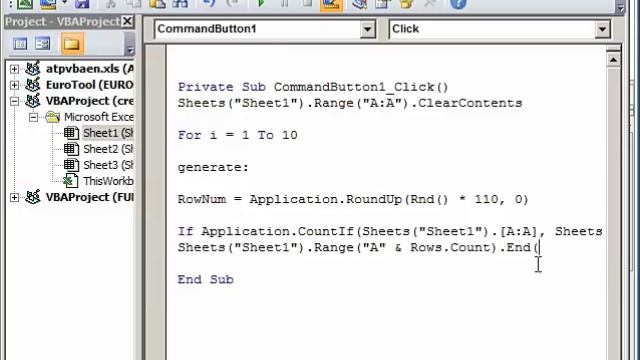The height and width of the screenshot is (360, 640).
Task: Select Sheet3 module in project tree
Action: (108, 165)
